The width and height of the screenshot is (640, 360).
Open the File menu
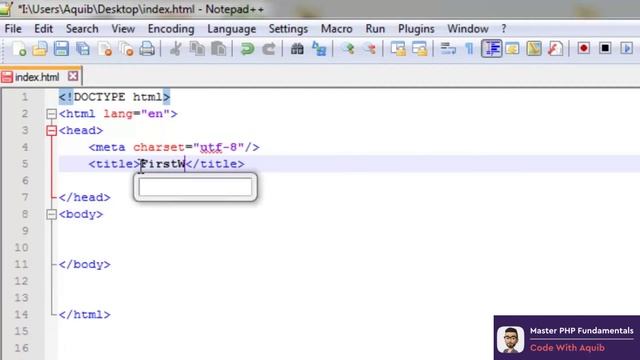[13, 29]
